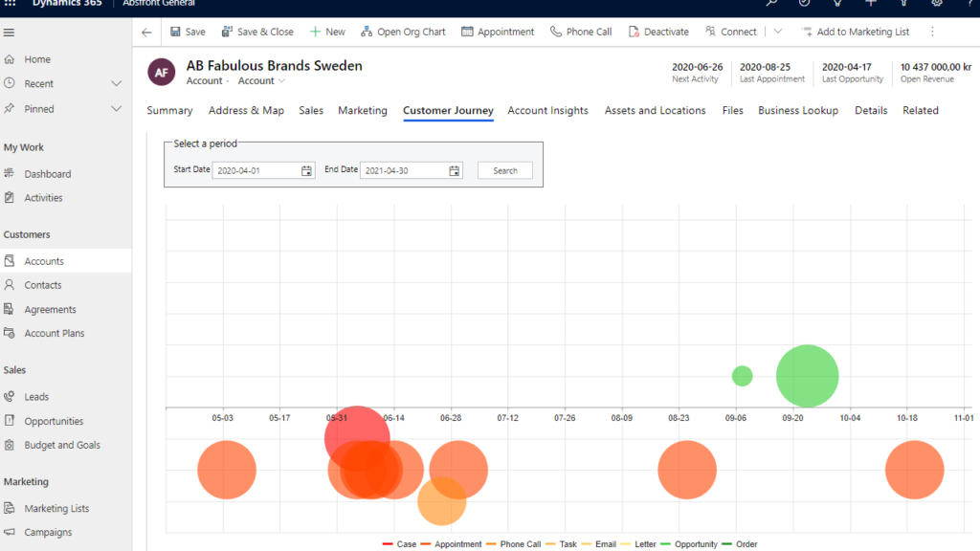This screenshot has height=551, width=980.
Task: Switch to the Sales tab
Action: (311, 111)
